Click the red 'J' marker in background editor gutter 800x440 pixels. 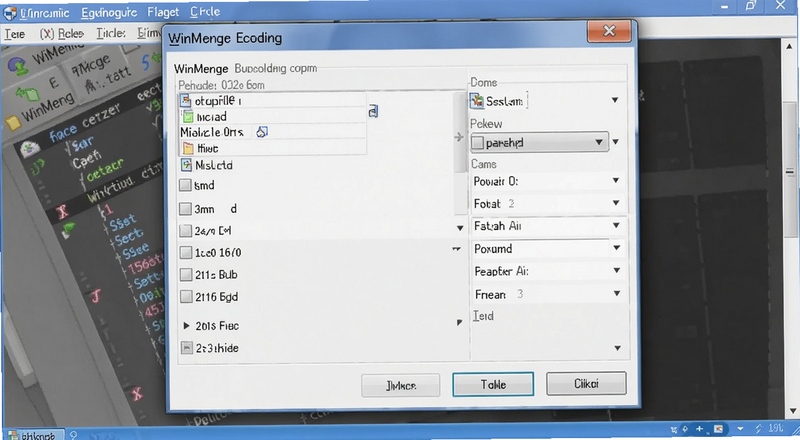(95, 295)
